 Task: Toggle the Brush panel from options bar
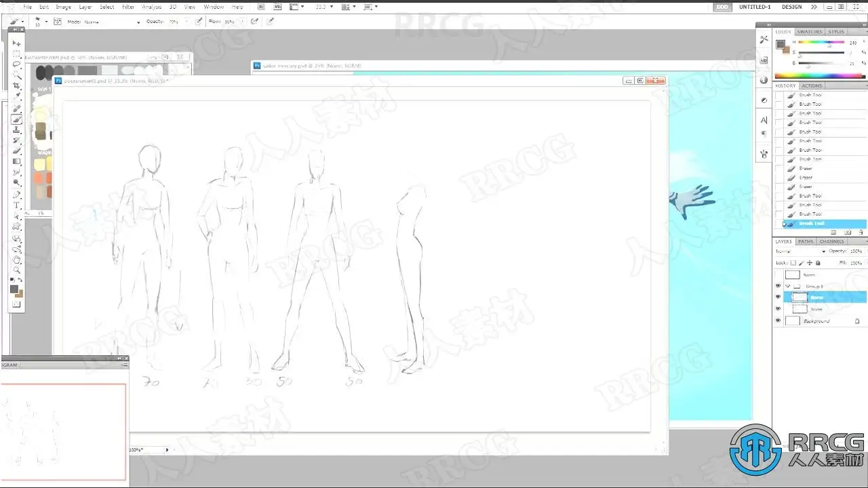click(x=57, y=22)
